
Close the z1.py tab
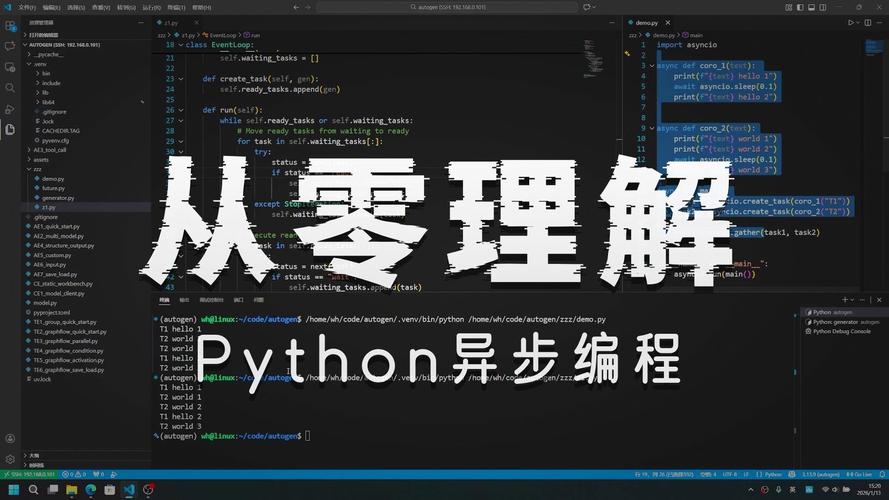196,23
